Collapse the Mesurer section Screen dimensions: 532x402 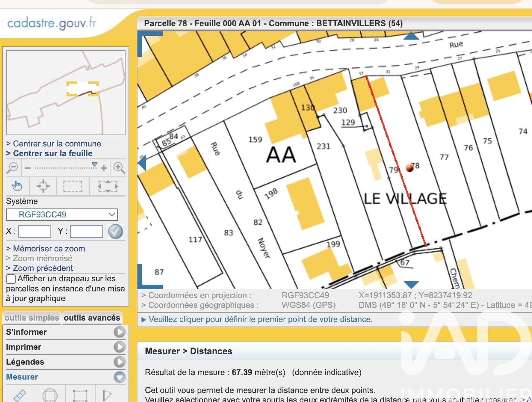click(x=119, y=377)
